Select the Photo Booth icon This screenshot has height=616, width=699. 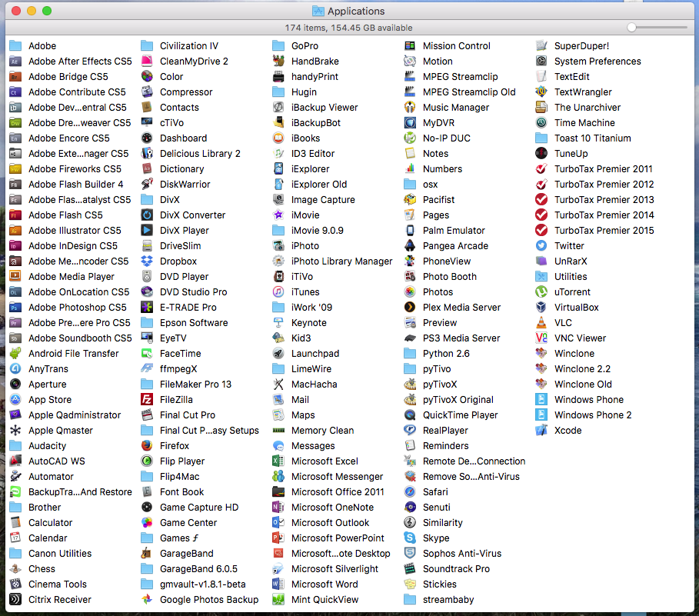(x=410, y=276)
